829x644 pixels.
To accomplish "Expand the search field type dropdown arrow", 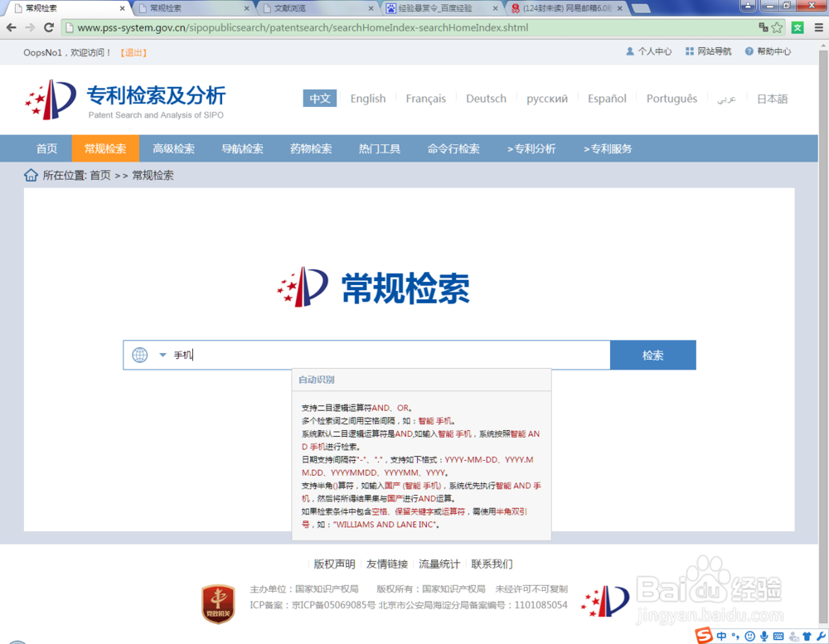I will (x=162, y=355).
